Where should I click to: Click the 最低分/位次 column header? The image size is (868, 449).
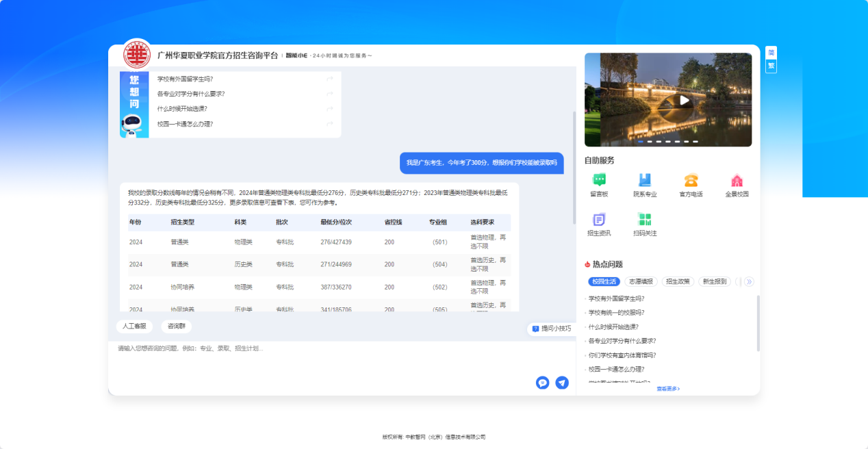click(x=335, y=222)
